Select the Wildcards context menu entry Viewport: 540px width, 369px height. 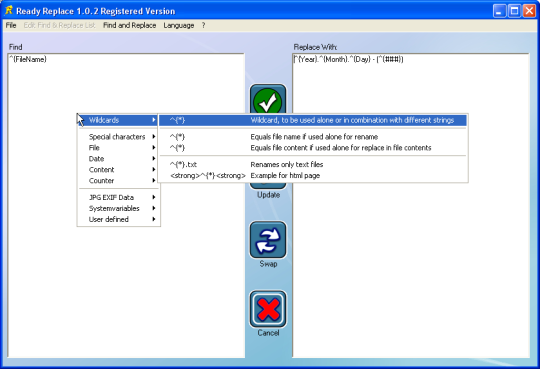(x=118, y=120)
